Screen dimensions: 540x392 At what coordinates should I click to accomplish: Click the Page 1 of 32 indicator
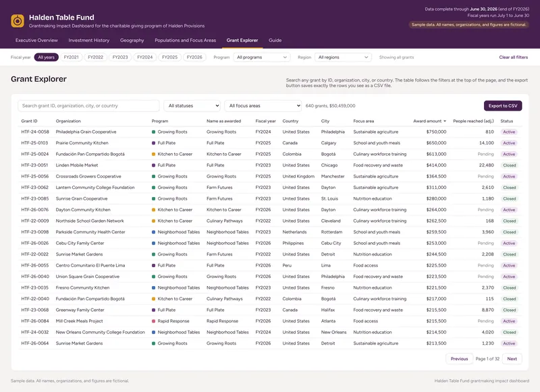[487, 359]
